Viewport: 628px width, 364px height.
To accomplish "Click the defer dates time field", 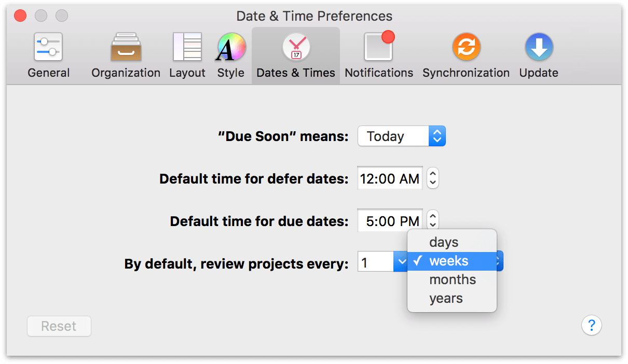I will pos(390,179).
